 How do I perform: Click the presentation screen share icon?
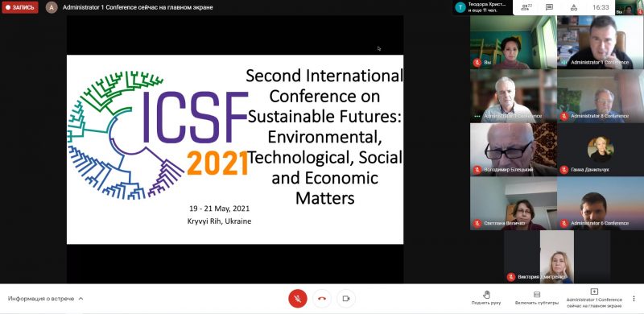coord(594,291)
